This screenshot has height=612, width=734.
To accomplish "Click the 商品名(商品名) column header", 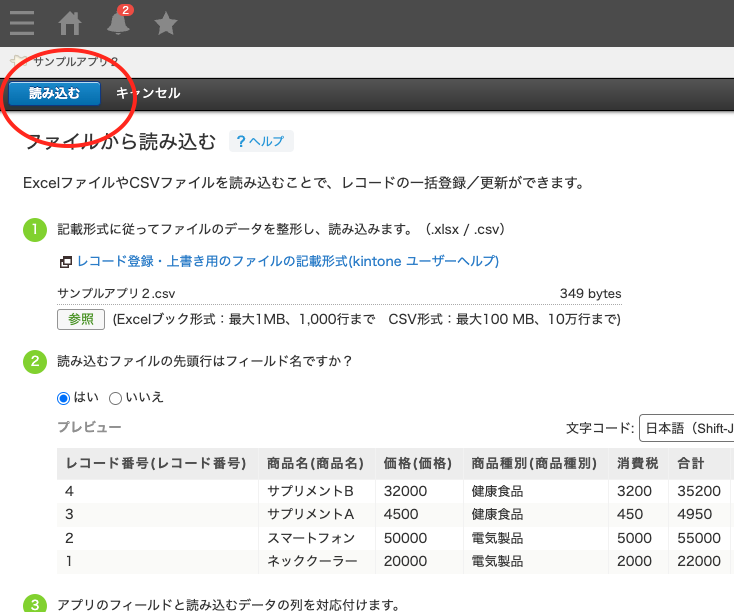I will (x=315, y=464).
